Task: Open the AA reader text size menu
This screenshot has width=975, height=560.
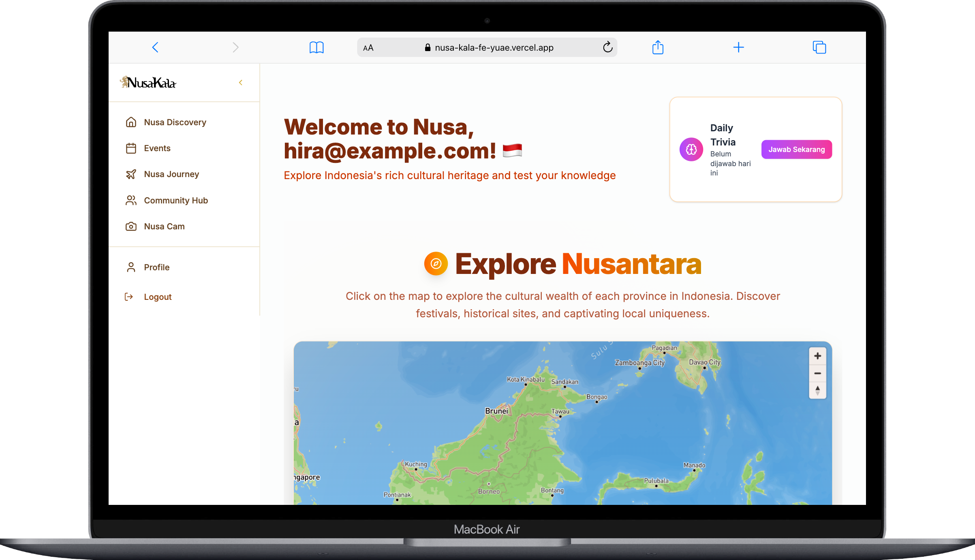Action: (368, 48)
